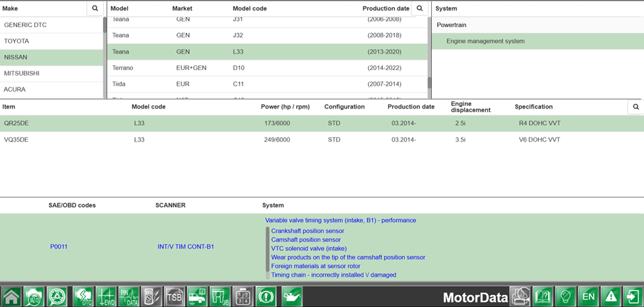This screenshot has height=307, width=644.
Task: Open the PIN DATA module
Action: click(x=129, y=296)
